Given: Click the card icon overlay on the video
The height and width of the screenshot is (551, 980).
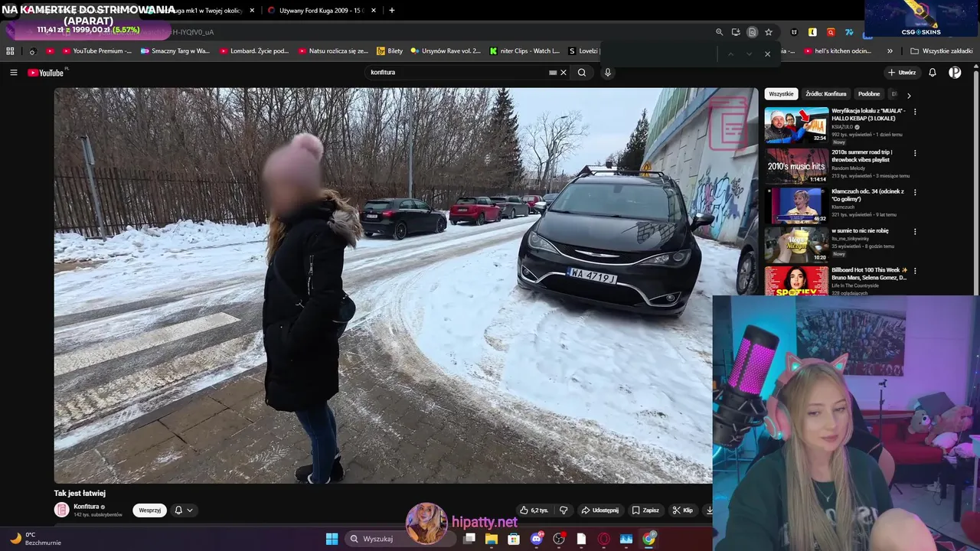Looking at the screenshot, I should coord(727,122).
